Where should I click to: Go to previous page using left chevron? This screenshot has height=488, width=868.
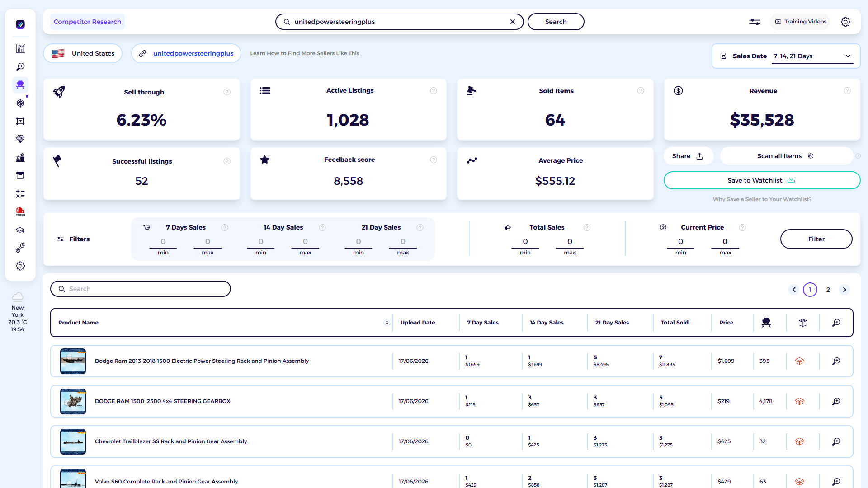794,290
